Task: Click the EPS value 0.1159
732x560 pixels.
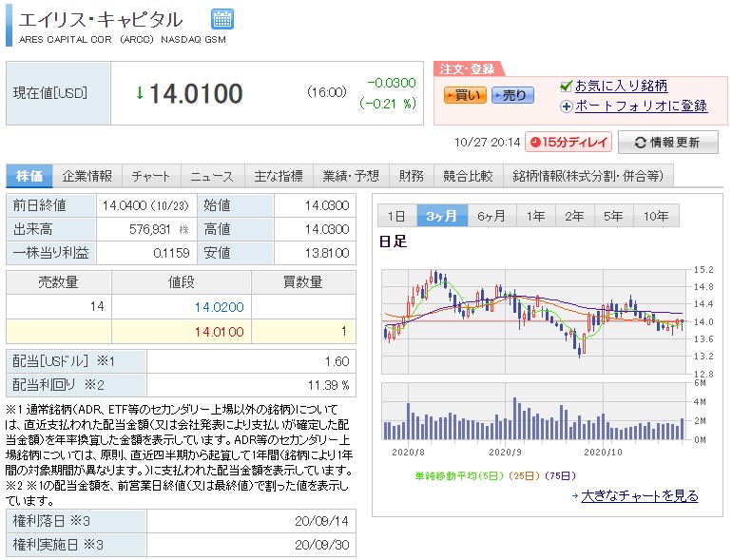Action: click(x=171, y=253)
